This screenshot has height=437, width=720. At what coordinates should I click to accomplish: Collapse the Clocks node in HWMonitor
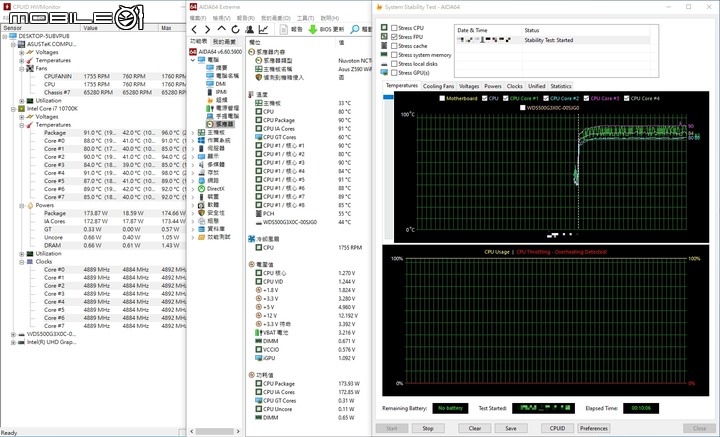tap(22, 262)
